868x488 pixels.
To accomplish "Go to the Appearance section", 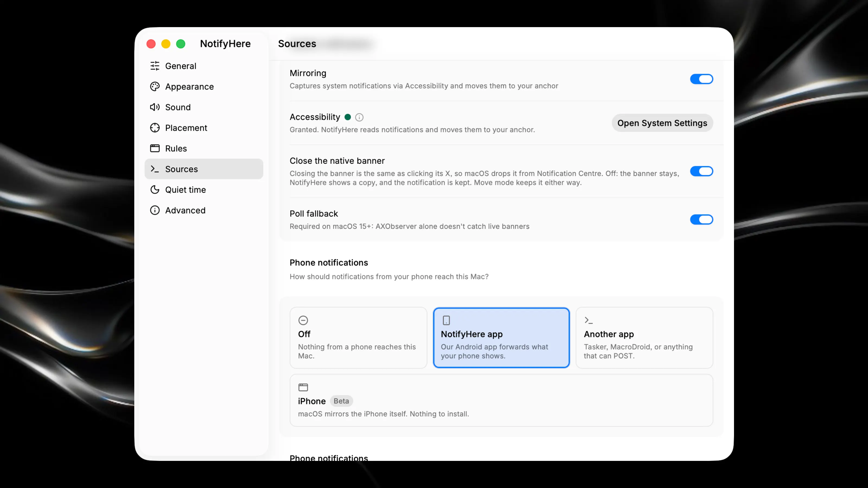I will pyautogui.click(x=204, y=86).
